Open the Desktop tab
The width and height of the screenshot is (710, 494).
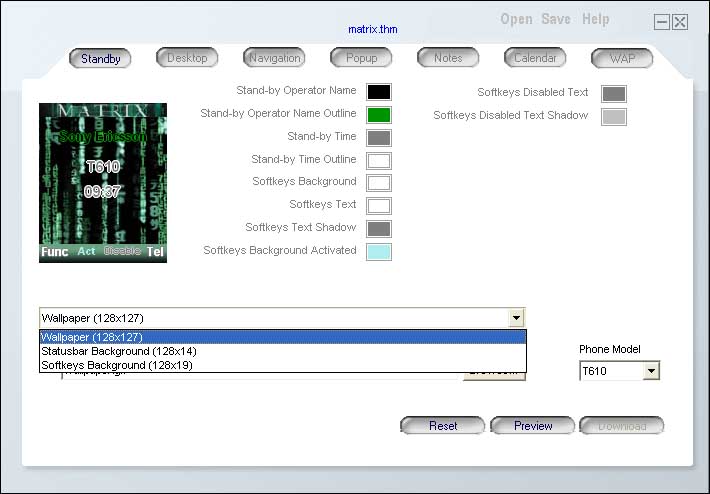pyautogui.click(x=187, y=58)
